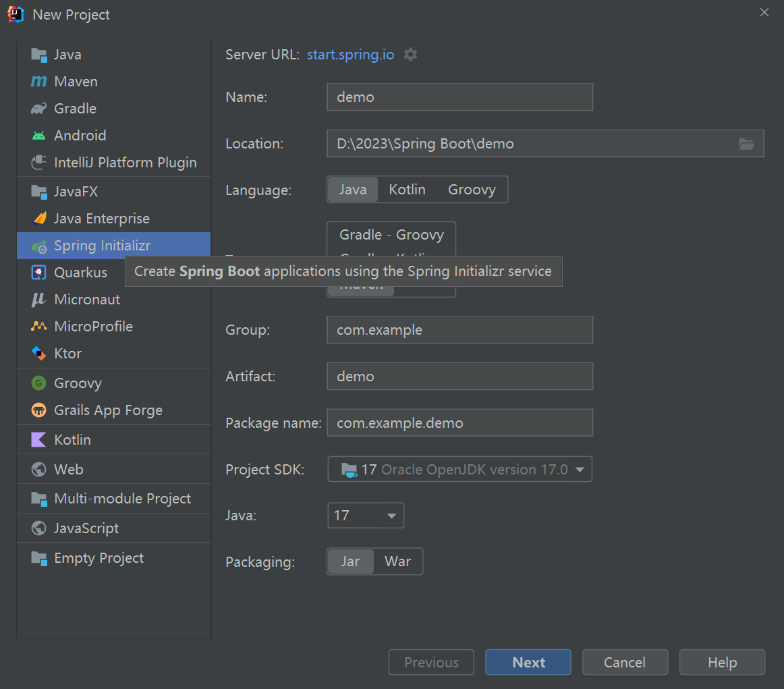
Task: Select the Java Enterprise icon
Action: 39,219
